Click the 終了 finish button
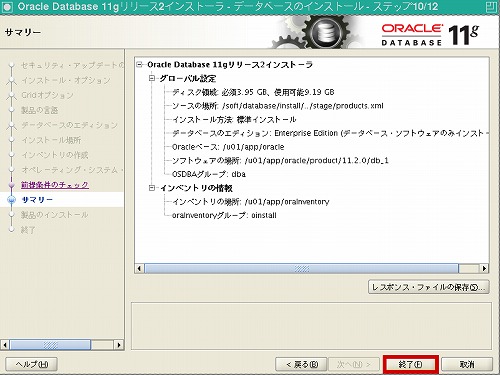This screenshot has width=500, height=375. (410, 364)
